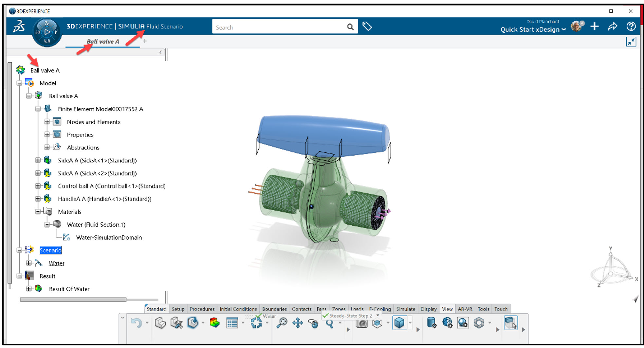Select the Pan tool with four arrows

click(297, 323)
